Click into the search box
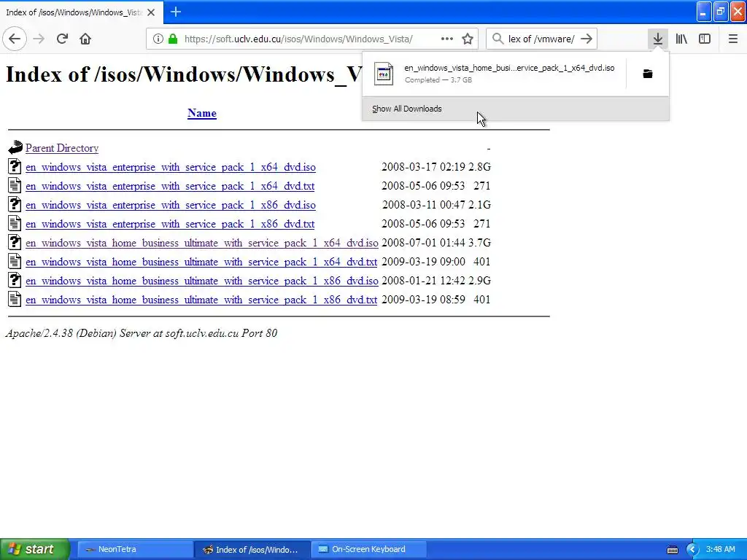 (541, 39)
